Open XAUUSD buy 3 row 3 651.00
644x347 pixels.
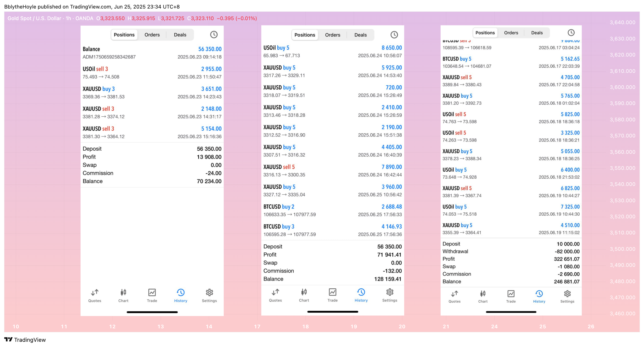coord(152,93)
